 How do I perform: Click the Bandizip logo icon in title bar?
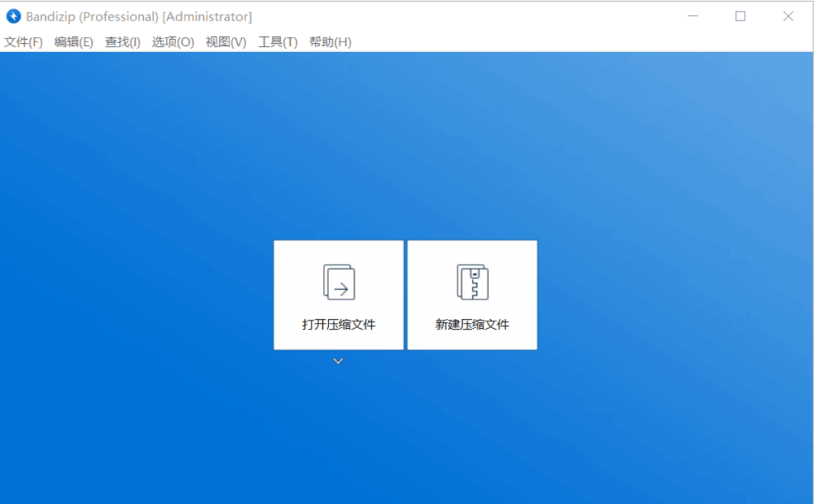[x=14, y=17]
